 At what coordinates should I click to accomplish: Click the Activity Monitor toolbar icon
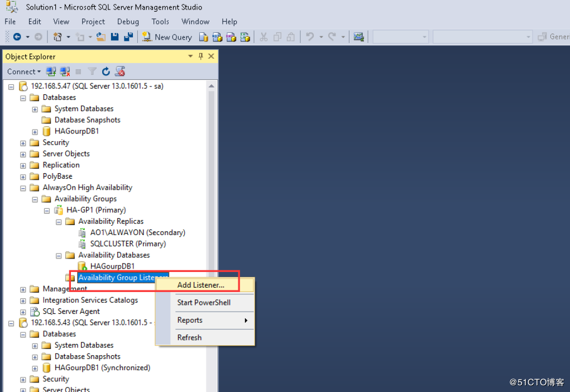359,37
